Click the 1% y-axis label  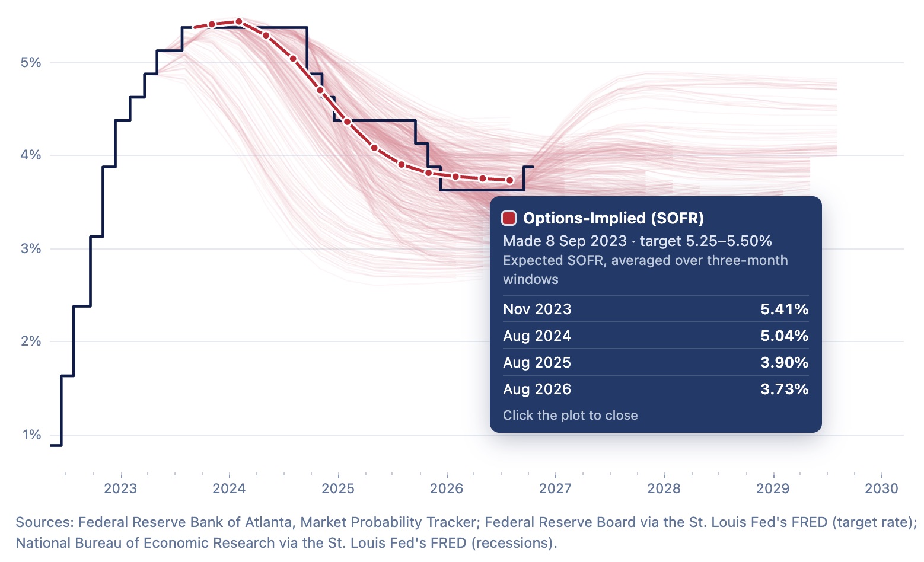click(x=31, y=435)
